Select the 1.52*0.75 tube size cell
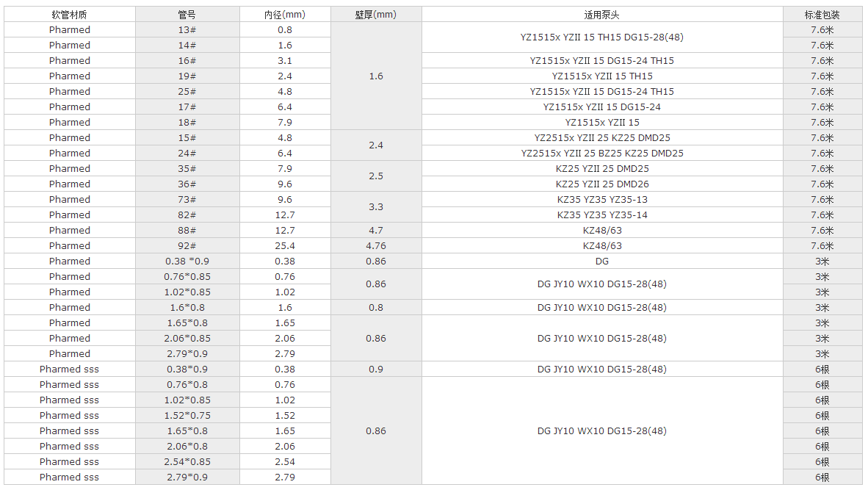This screenshot has height=490, width=868. tap(187, 416)
